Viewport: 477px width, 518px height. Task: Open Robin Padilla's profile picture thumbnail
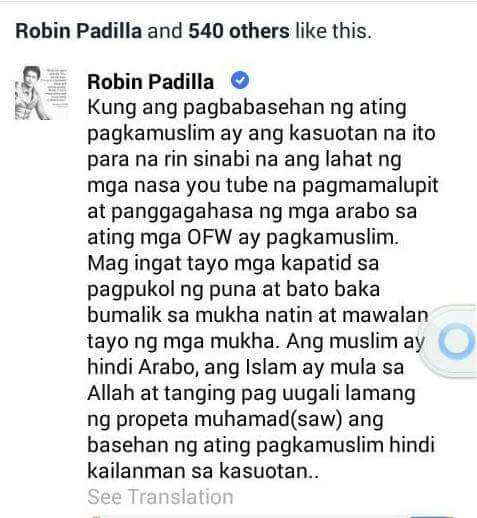click(42, 93)
